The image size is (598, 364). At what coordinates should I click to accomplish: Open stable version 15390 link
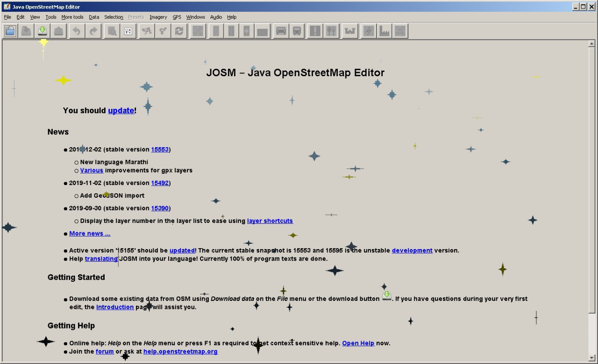coord(160,208)
